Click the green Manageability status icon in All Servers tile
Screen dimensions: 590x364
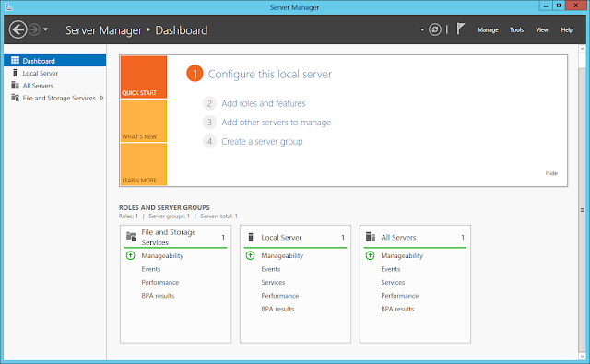(370, 255)
